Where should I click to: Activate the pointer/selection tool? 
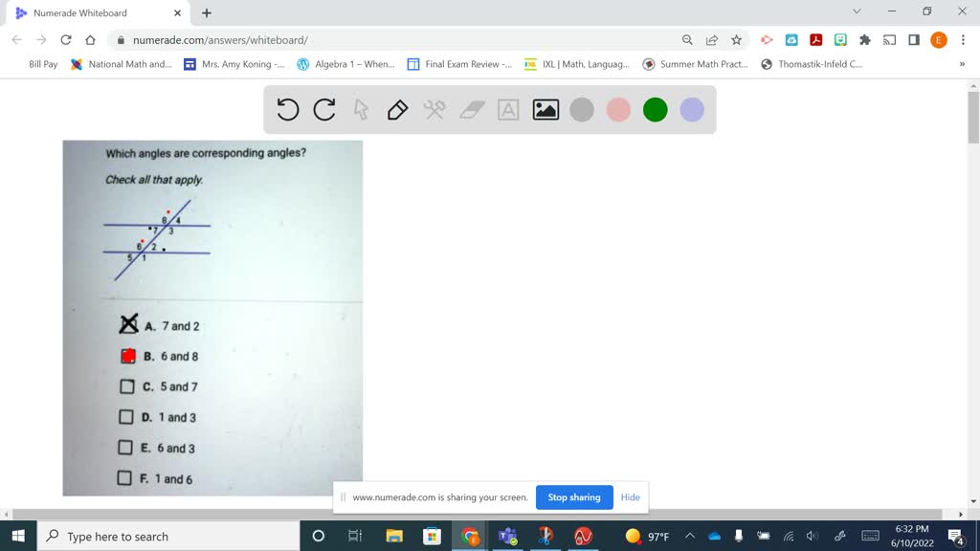pos(361,109)
